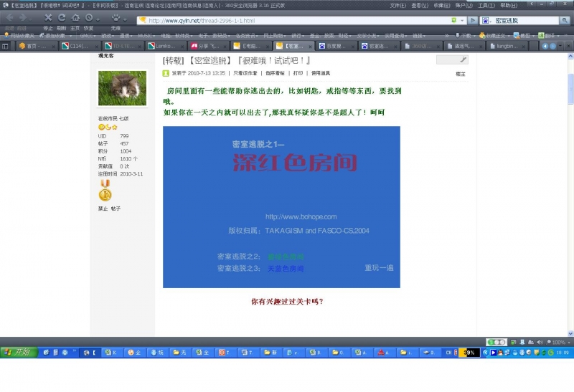Stop loading with the X icon
The image size is (574, 392).
tap(48, 17)
